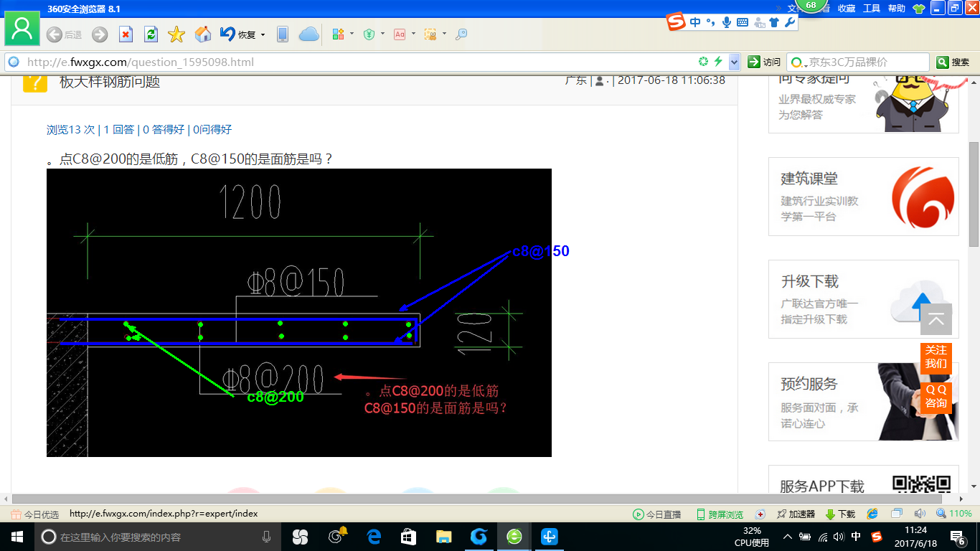Expand the screenshot tool dropdown arrow
The image size is (980, 551).
tap(444, 34)
